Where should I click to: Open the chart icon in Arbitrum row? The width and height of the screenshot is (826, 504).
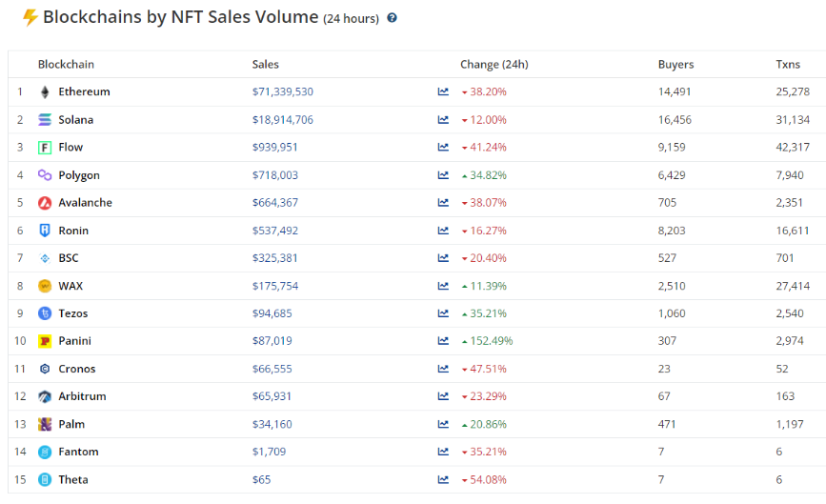point(443,396)
